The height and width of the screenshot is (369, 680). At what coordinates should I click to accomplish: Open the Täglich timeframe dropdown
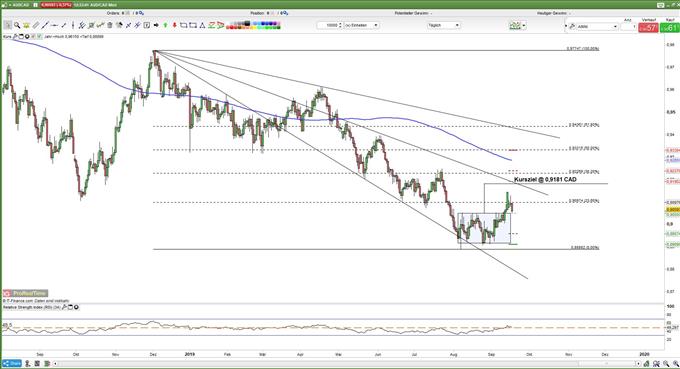(x=444, y=26)
